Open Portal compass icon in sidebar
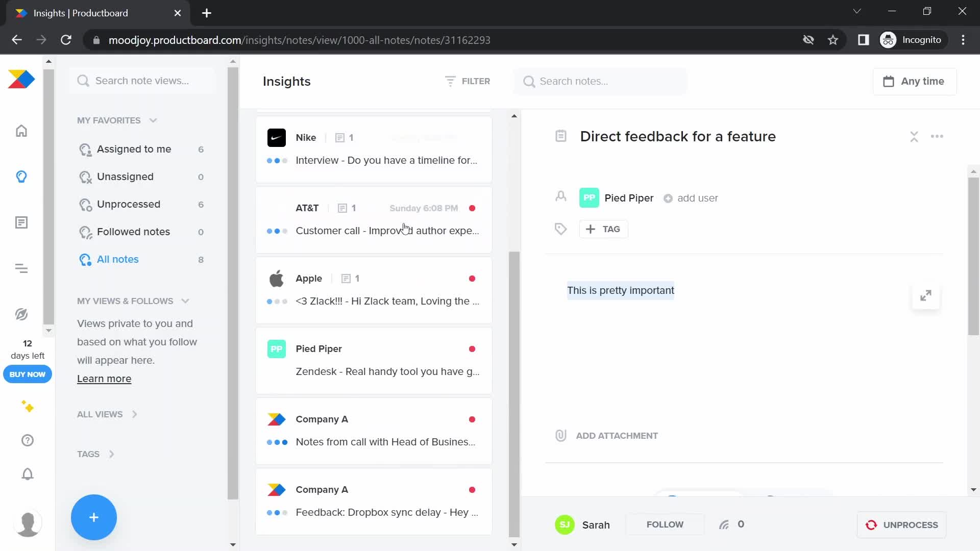This screenshot has height=551, width=980. point(21,314)
